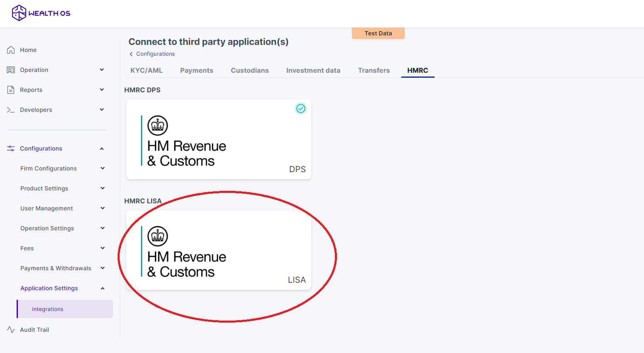This screenshot has height=353, width=644.
Task: Click the HMRC DPS section heading
Action: [x=143, y=90]
